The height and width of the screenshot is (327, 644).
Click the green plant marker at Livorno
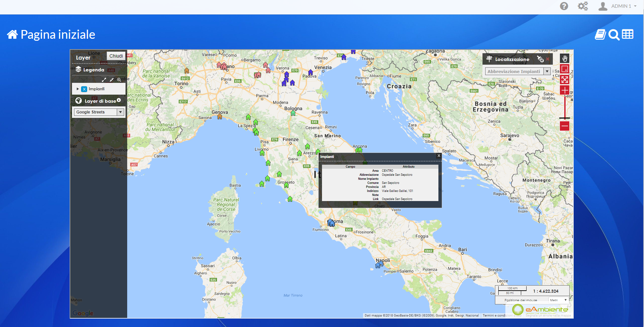262,153
